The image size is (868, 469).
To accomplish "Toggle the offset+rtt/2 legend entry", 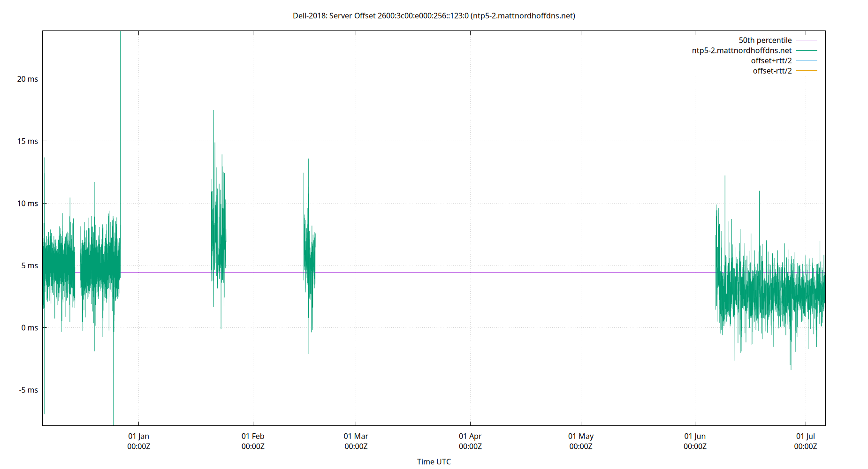I will click(771, 60).
